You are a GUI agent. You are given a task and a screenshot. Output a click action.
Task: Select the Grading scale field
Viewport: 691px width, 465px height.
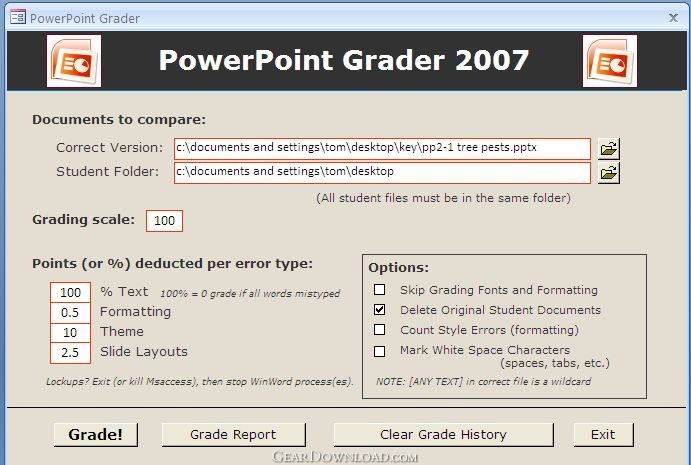[164, 221]
